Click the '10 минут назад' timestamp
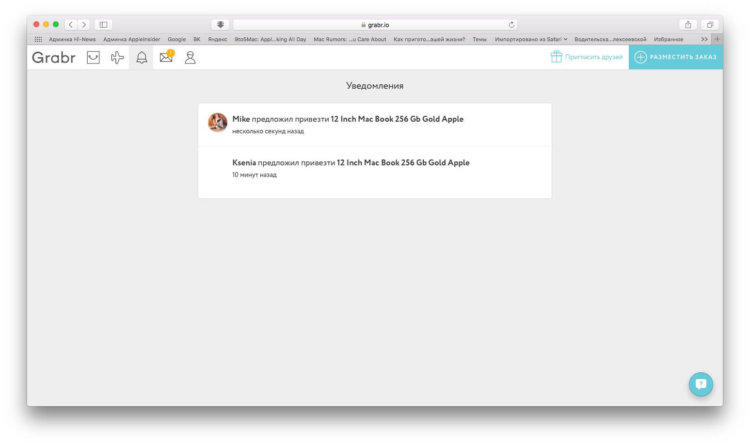The image size is (750, 445). 254,175
